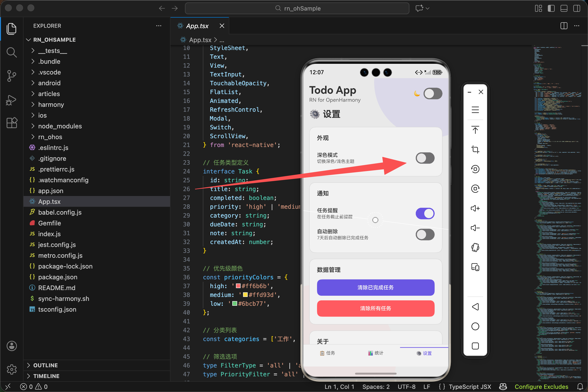The height and width of the screenshot is (392, 588).
Task: Open the Search view in activity bar
Action: 12,52
